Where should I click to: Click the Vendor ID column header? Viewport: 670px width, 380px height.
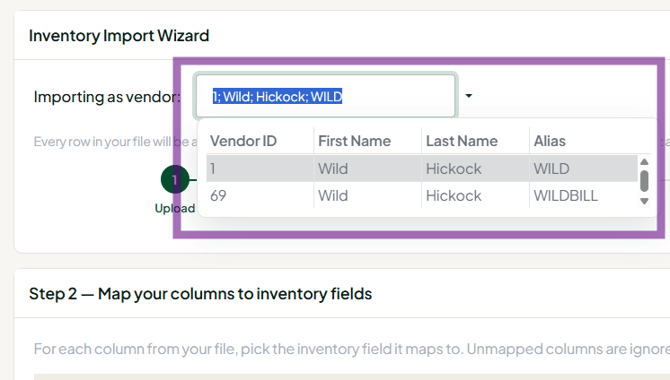[243, 141]
